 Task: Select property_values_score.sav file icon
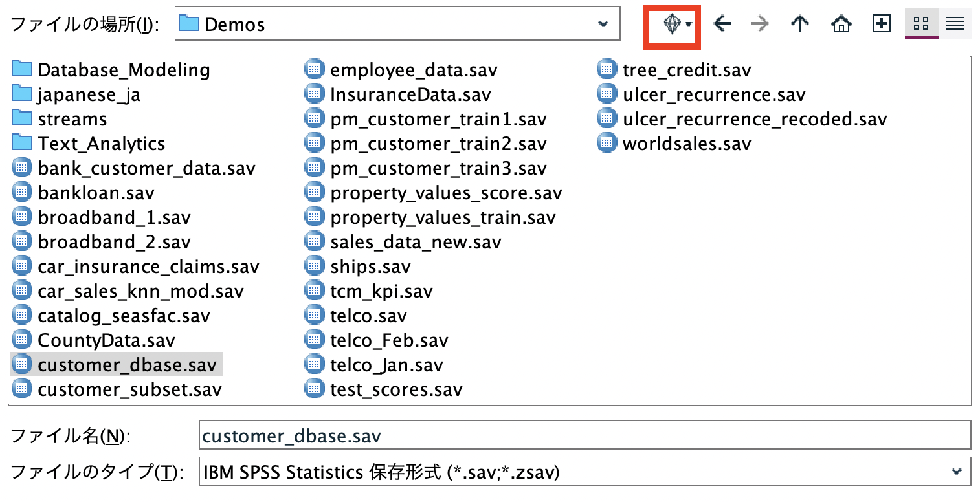coord(314,193)
